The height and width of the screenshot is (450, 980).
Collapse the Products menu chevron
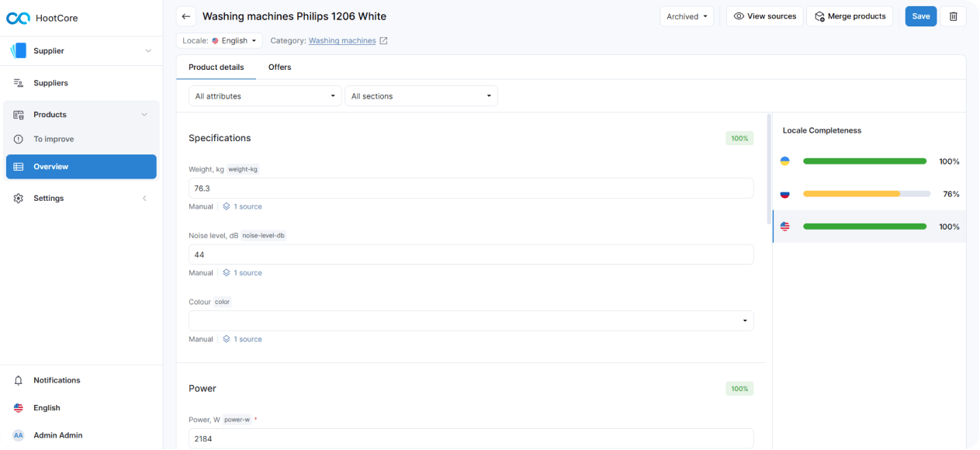[x=144, y=115]
